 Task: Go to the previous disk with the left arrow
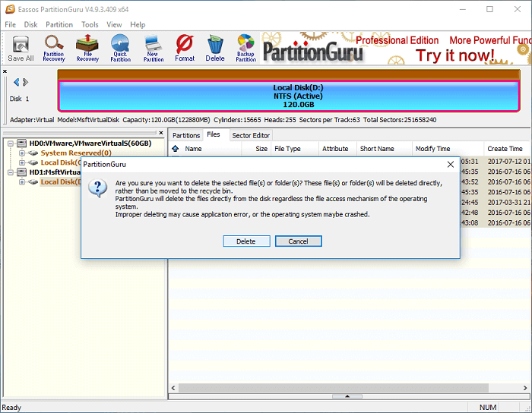pos(16,82)
